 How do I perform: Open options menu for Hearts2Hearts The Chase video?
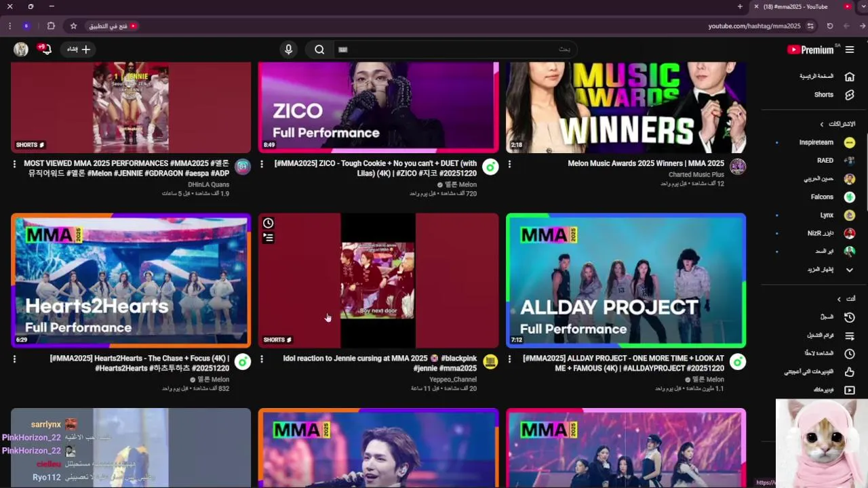coord(14,359)
